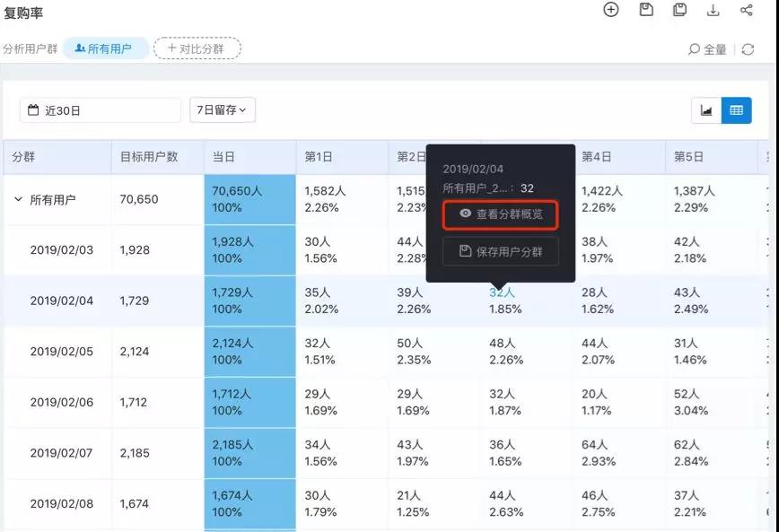Click the 1,422人 cell in 所有用户 row
Viewport: 779px width, 532px height.
click(x=619, y=199)
